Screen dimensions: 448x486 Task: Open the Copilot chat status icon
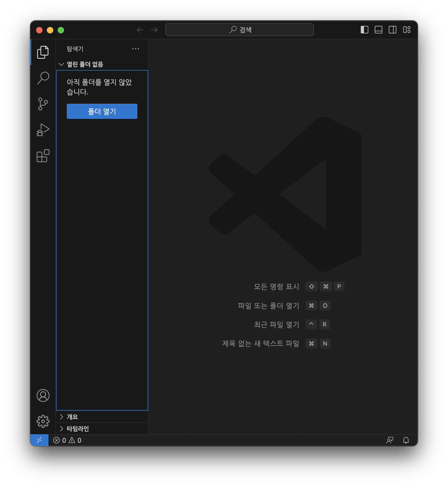[390, 440]
